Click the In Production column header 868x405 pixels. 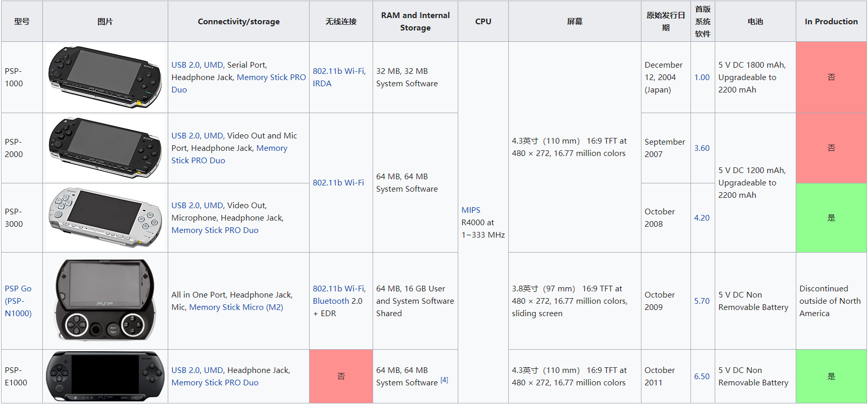click(x=831, y=21)
